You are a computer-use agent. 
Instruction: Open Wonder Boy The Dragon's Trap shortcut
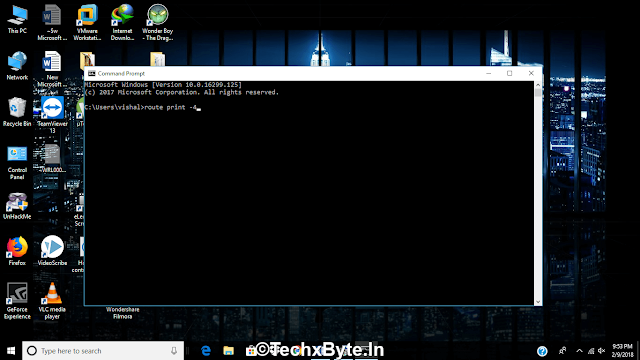click(x=158, y=22)
